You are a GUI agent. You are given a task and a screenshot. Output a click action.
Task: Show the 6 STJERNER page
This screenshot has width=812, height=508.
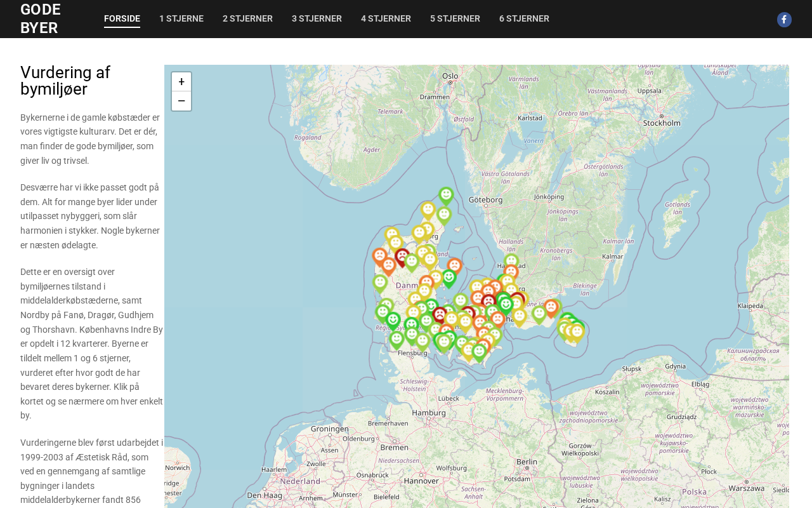524,19
